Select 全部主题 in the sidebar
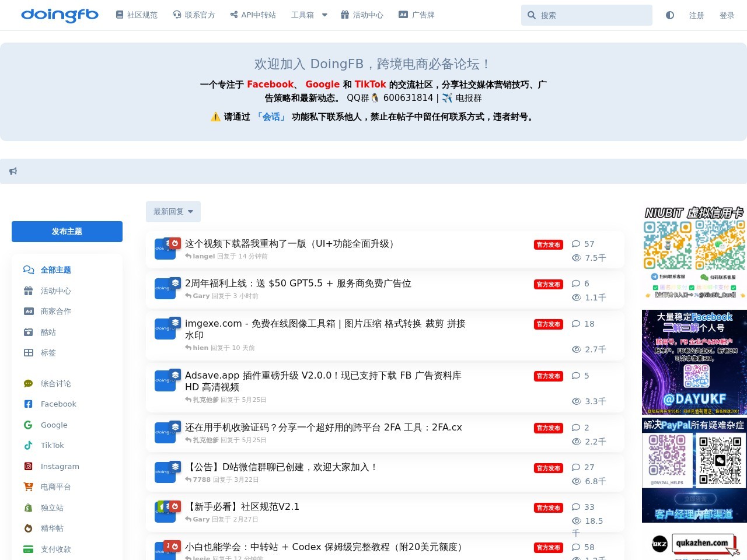 55,270
